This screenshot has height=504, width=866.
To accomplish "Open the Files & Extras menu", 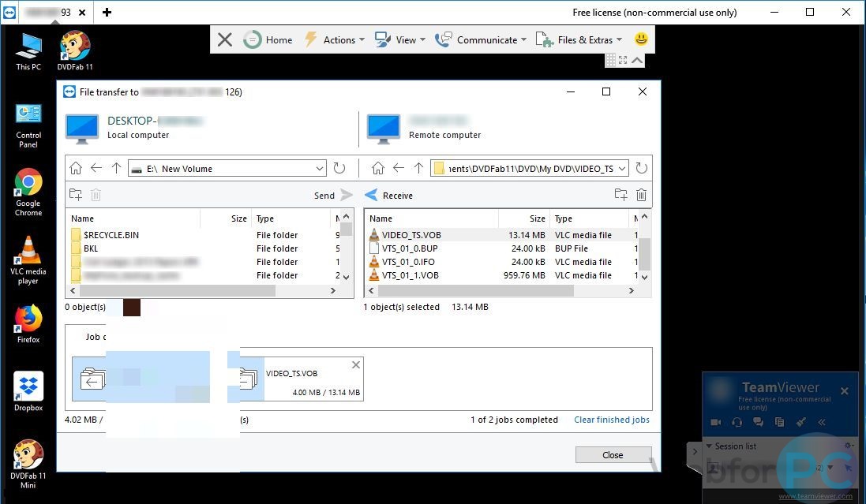I will [x=579, y=39].
